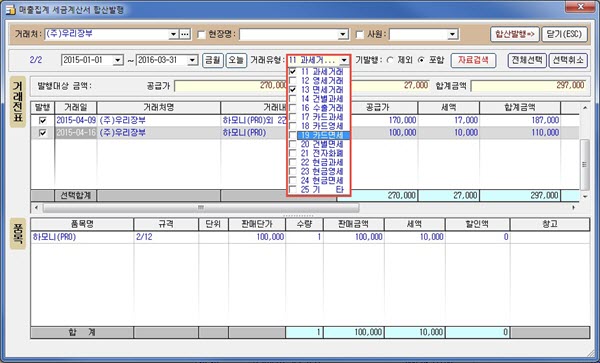Screen dimensions: 600x363
Task: Collapse the 거래유형 dropdown arrow
Action: (x=344, y=60)
